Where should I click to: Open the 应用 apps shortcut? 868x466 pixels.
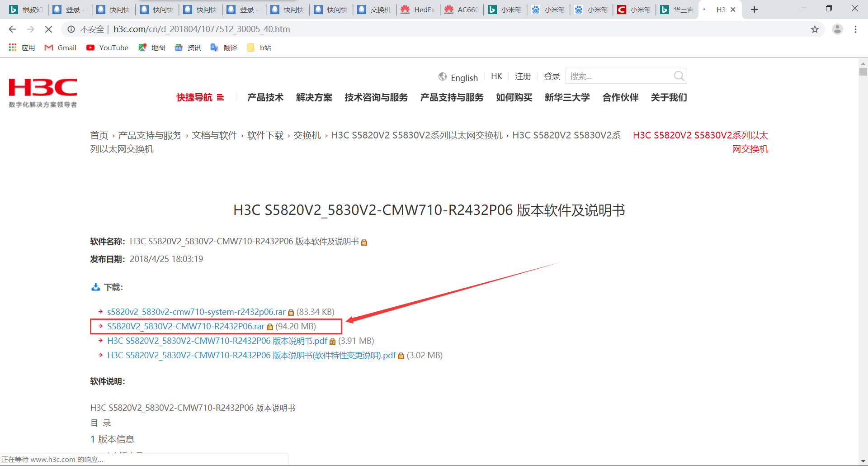click(22, 48)
